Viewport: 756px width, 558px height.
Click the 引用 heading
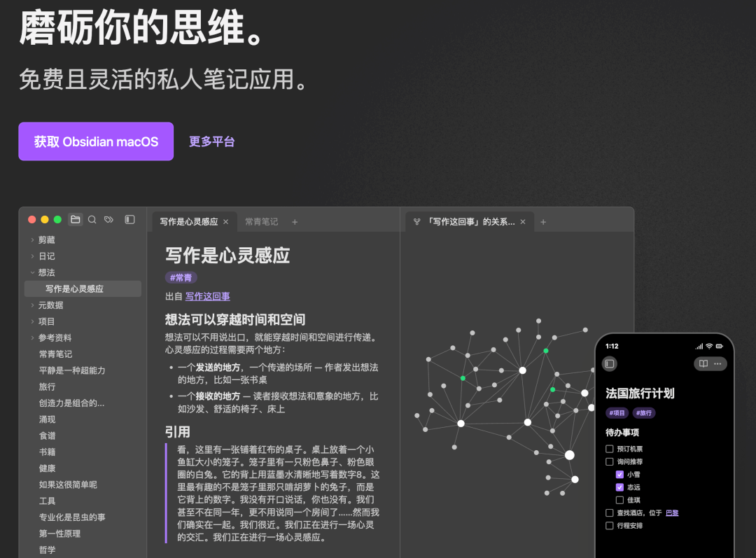177,432
